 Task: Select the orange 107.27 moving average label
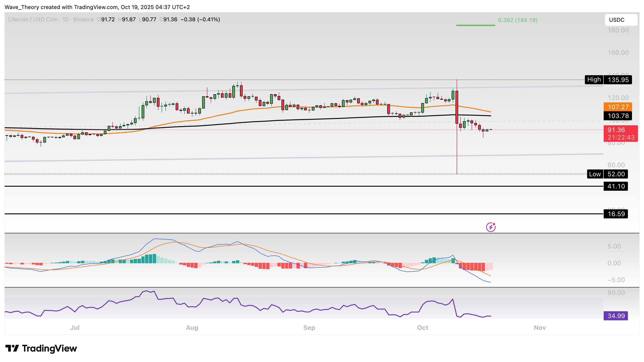pos(617,107)
